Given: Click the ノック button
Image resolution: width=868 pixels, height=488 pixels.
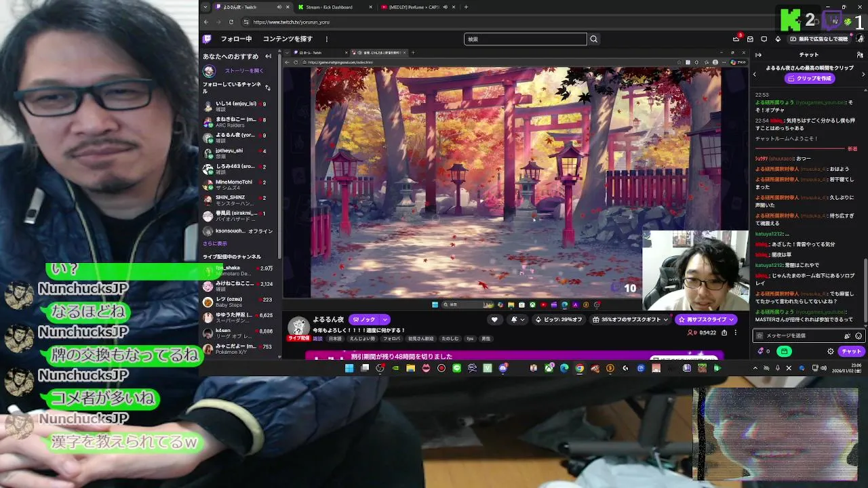Looking at the screenshot, I should 364,319.
